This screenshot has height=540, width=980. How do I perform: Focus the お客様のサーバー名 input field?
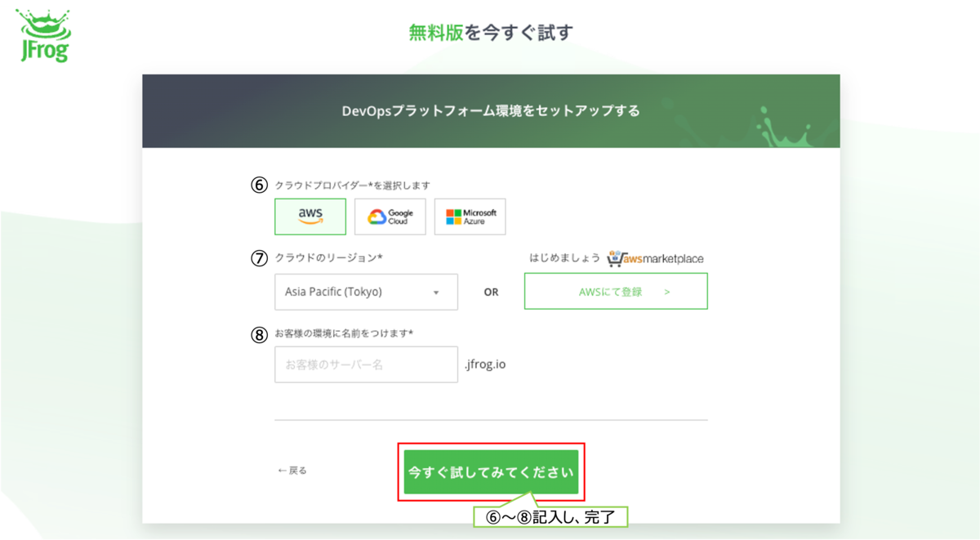pyautogui.click(x=366, y=364)
